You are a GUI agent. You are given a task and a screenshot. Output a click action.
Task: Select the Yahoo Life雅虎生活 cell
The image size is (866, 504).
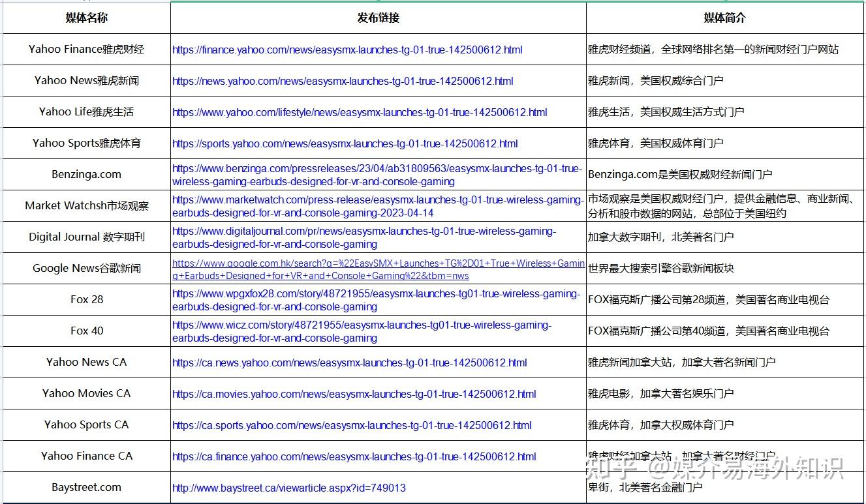point(87,111)
